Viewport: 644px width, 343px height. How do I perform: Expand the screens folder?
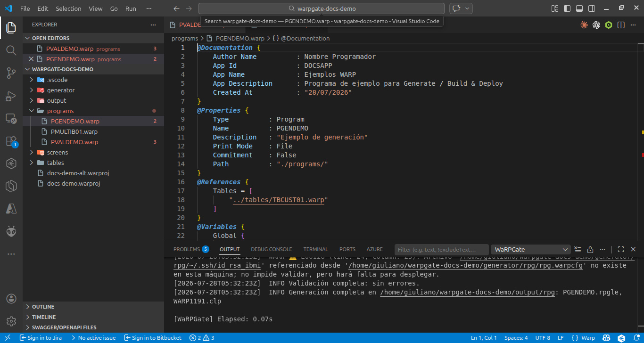[93, 152]
